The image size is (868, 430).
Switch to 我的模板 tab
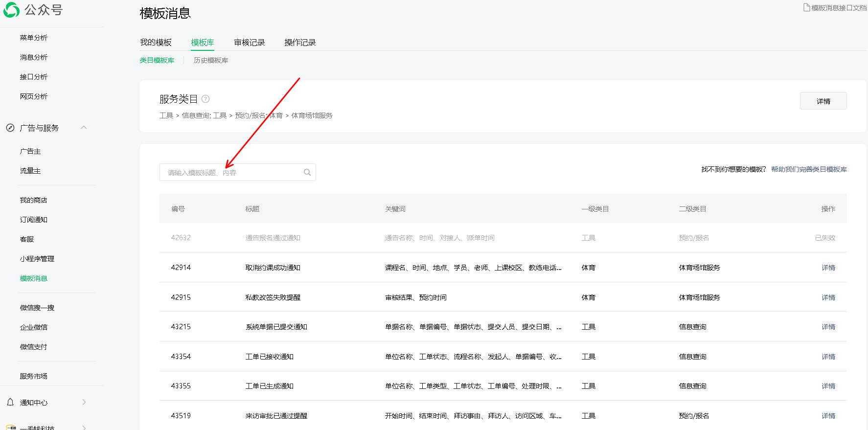click(156, 43)
